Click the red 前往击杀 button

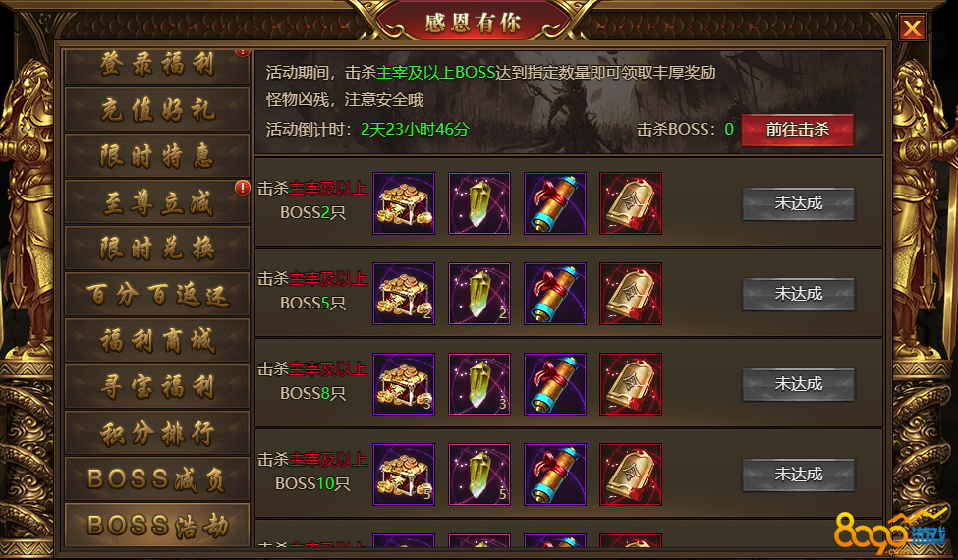tap(797, 130)
